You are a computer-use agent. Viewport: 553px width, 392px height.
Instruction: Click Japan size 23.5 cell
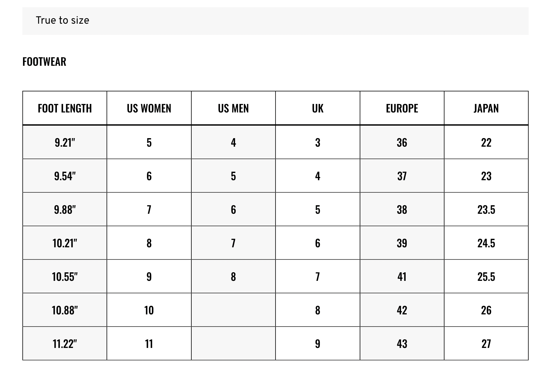pos(486,209)
